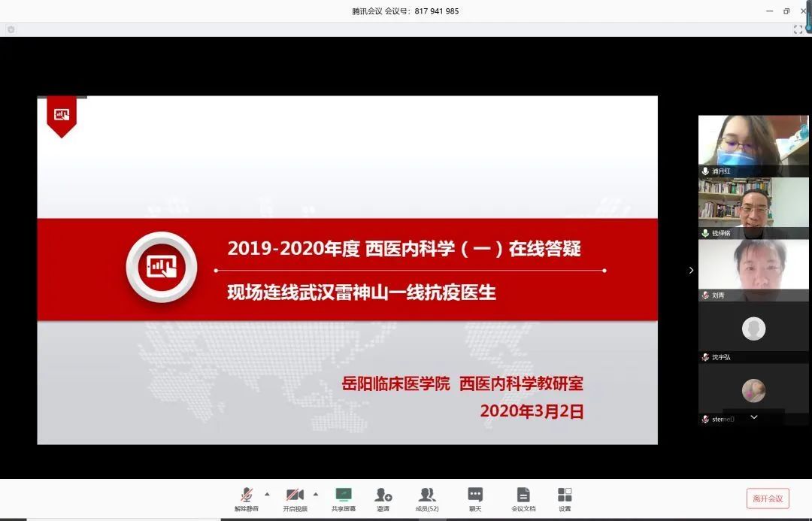Open video options arrow beside camera
Viewport: 812px width, 521px height.
pyautogui.click(x=316, y=494)
